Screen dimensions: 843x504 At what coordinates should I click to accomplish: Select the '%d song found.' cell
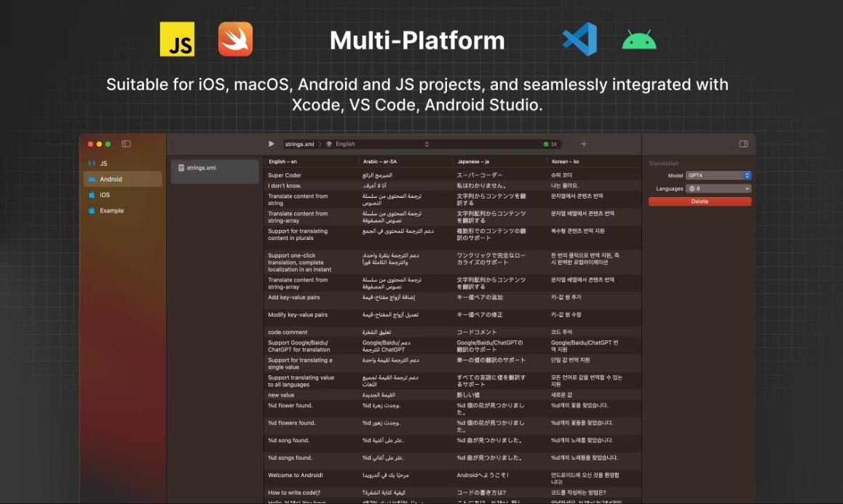pos(288,440)
